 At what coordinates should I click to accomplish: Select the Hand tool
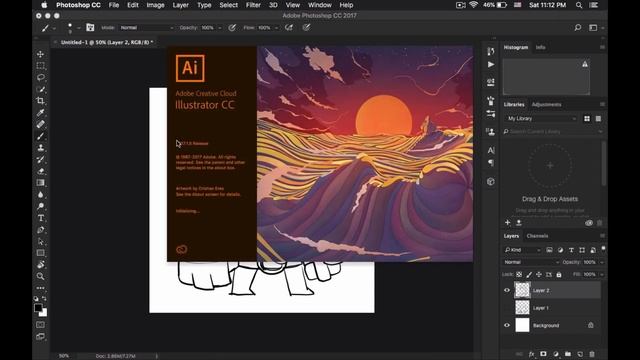40,265
